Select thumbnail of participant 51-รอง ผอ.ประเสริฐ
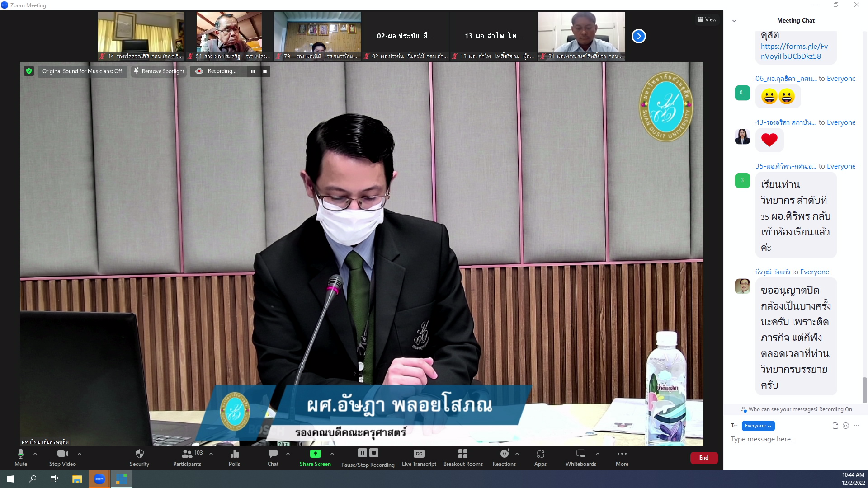Image resolution: width=868 pixels, height=488 pixels. click(x=229, y=36)
